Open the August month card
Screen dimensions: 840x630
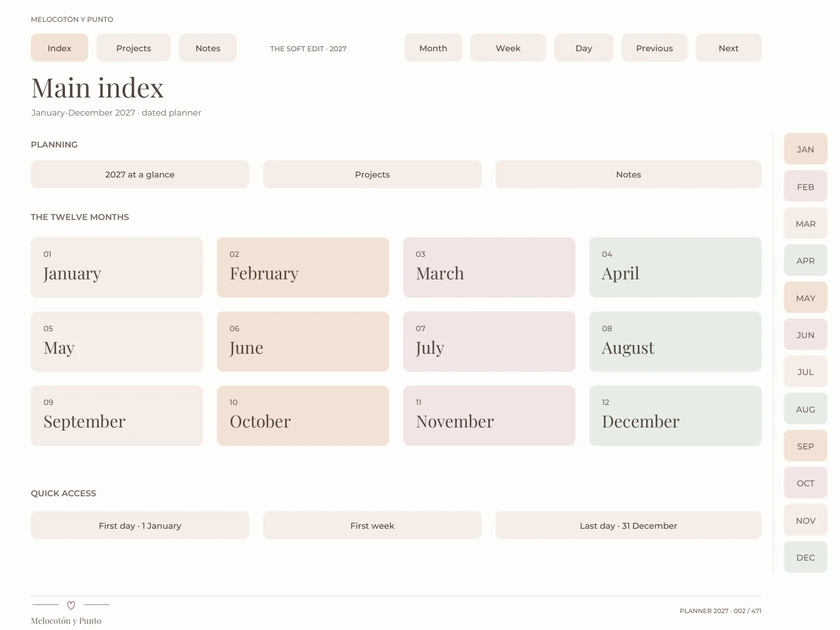pyautogui.click(x=676, y=342)
